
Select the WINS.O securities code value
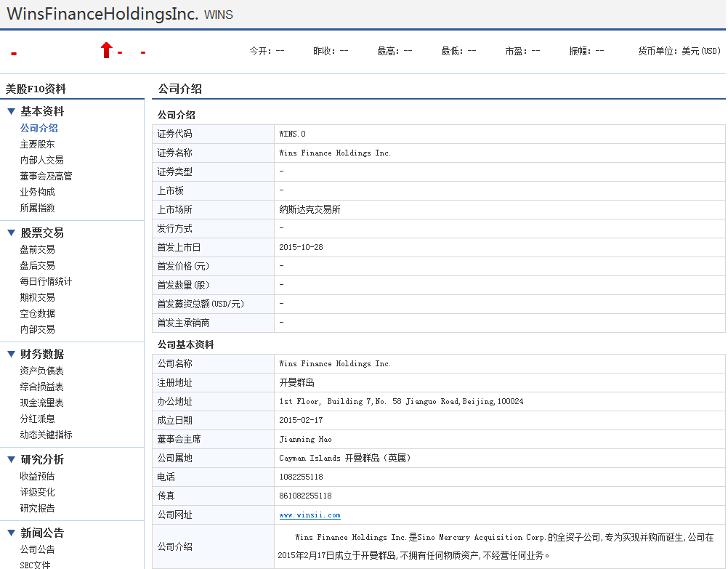point(293,134)
